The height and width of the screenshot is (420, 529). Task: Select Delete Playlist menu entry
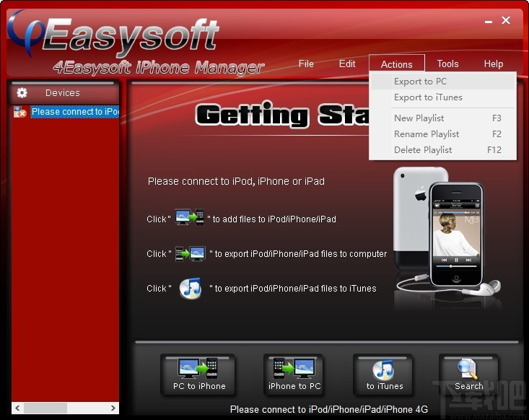pos(442,150)
